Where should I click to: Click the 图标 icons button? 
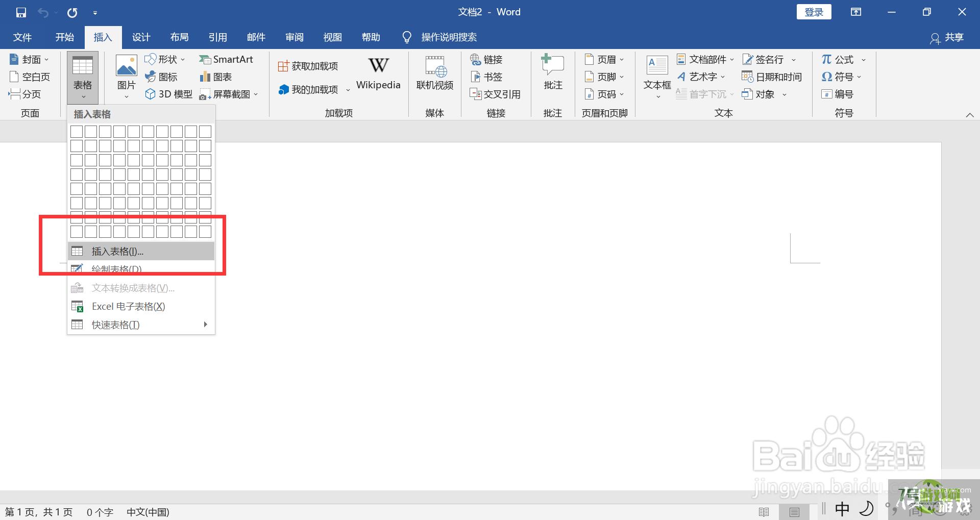[161, 77]
